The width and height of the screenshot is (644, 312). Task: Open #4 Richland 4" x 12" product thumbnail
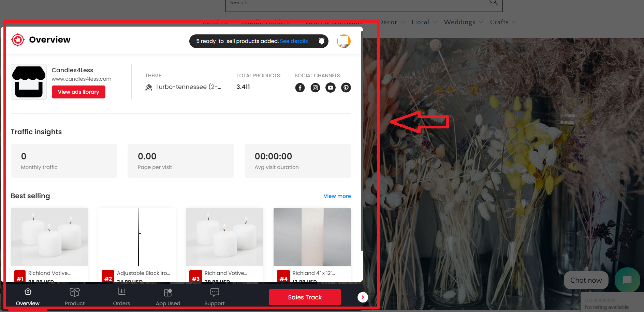coord(312,237)
